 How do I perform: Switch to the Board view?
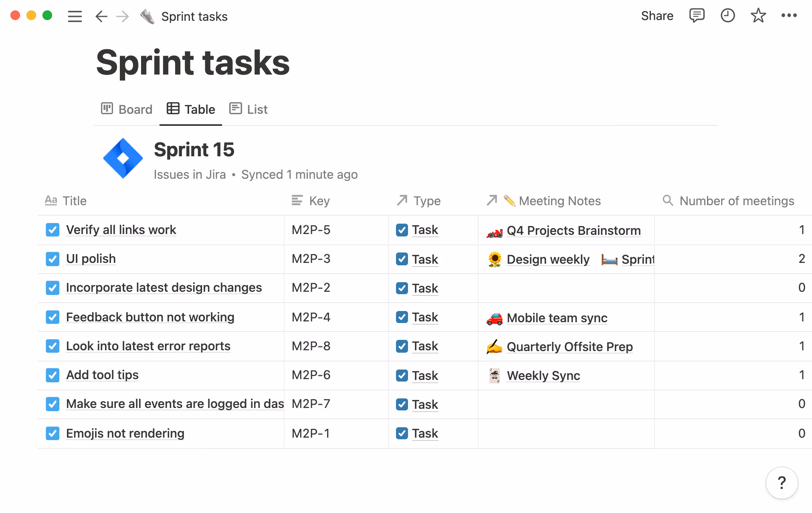pos(126,109)
